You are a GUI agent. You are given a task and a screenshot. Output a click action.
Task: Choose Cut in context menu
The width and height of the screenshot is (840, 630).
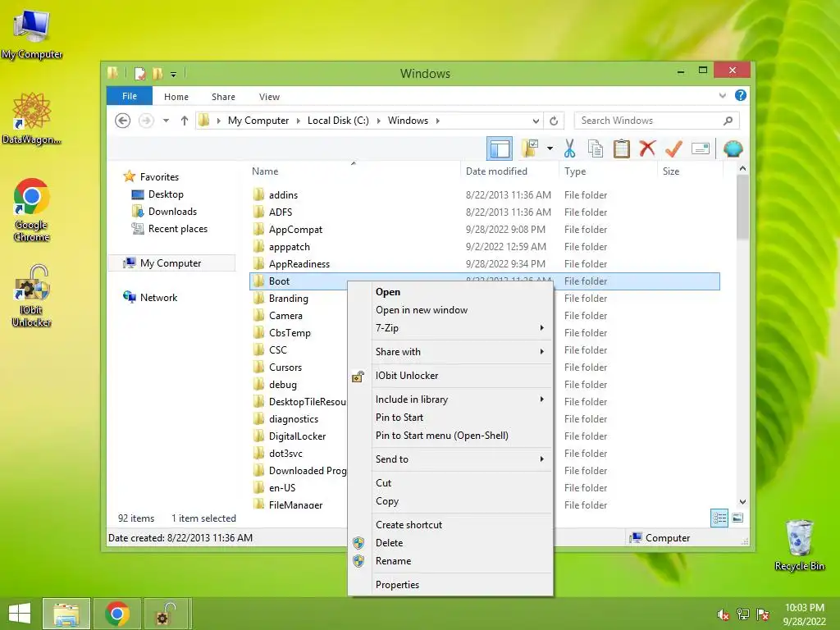point(450,482)
